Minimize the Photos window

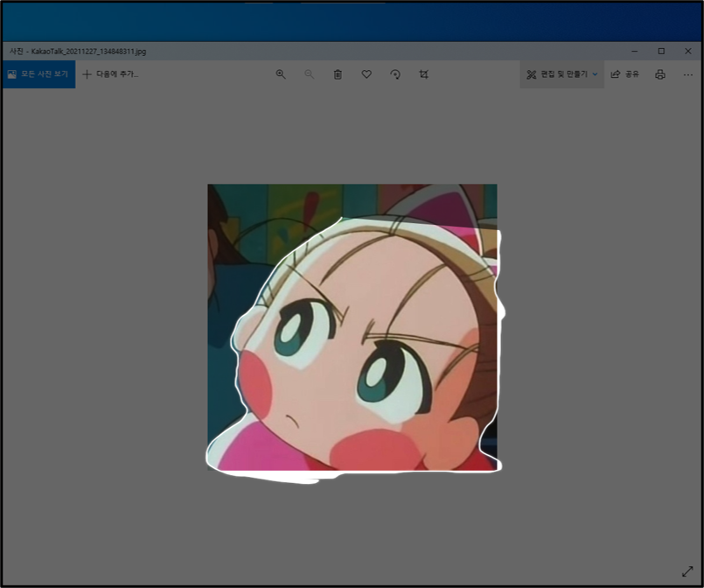pyautogui.click(x=634, y=52)
